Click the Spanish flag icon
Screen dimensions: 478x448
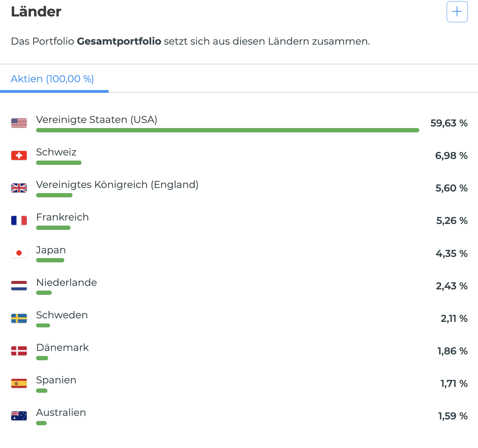19,383
